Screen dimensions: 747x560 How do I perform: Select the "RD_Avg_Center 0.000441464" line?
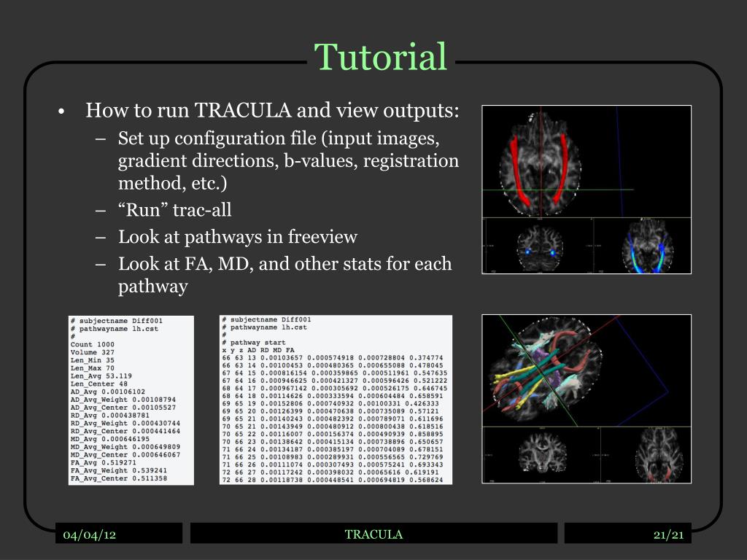click(x=125, y=431)
